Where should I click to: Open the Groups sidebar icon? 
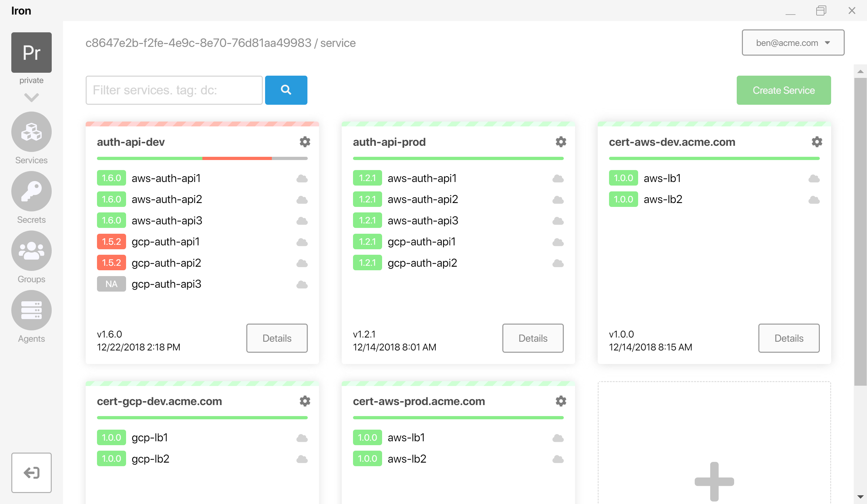tap(31, 251)
